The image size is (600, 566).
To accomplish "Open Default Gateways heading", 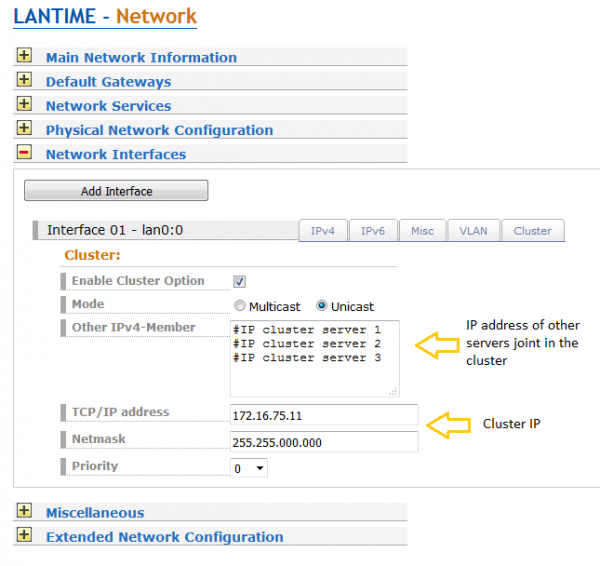I will (109, 82).
